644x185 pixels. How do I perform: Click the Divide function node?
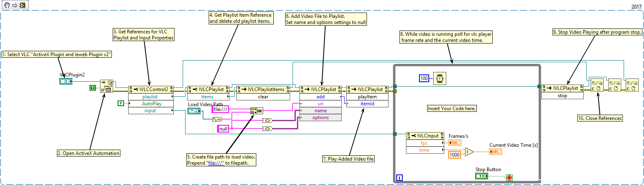[x=469, y=152]
